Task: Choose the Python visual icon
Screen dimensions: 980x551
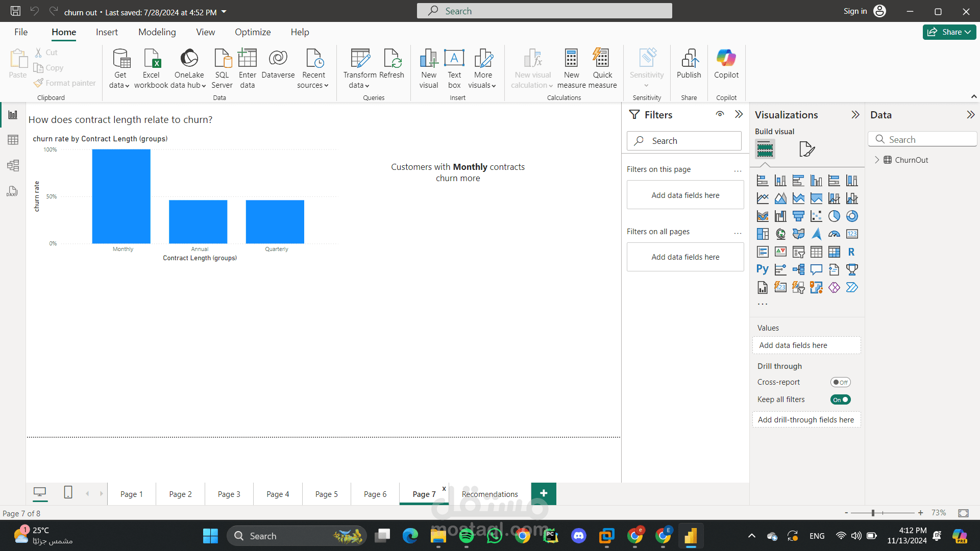Action: pyautogui.click(x=763, y=269)
